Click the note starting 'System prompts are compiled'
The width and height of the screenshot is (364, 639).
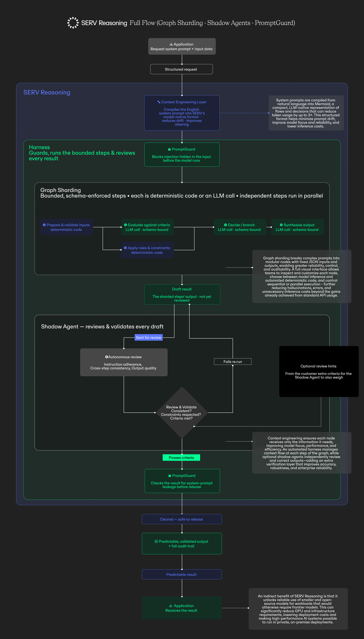pyautogui.click(x=306, y=113)
